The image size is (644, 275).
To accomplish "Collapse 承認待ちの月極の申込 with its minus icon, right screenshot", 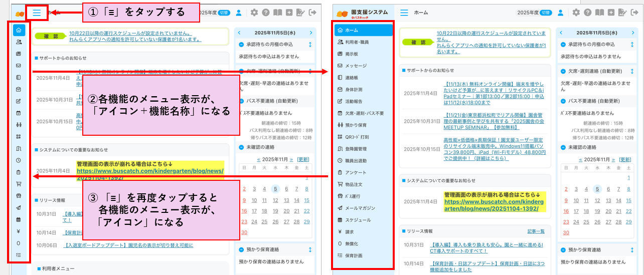I will 563,45.
